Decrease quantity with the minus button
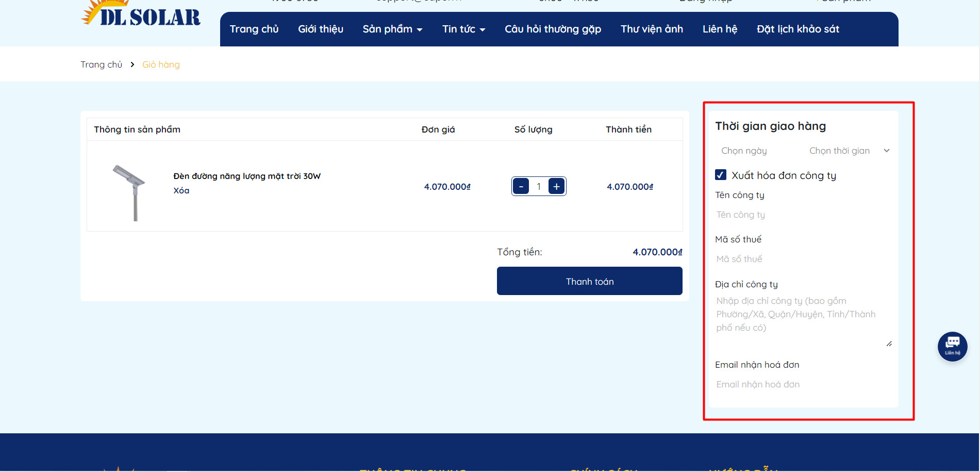The image size is (980, 472). 521,187
